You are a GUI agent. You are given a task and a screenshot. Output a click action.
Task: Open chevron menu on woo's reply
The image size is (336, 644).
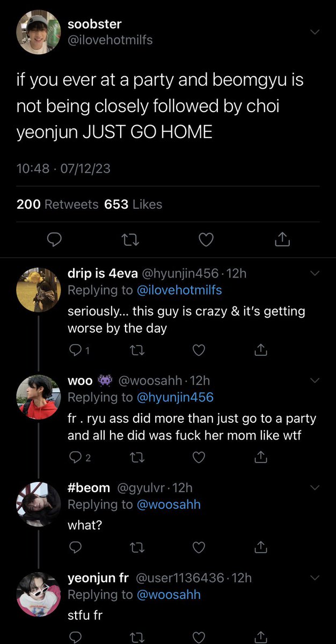[315, 380]
